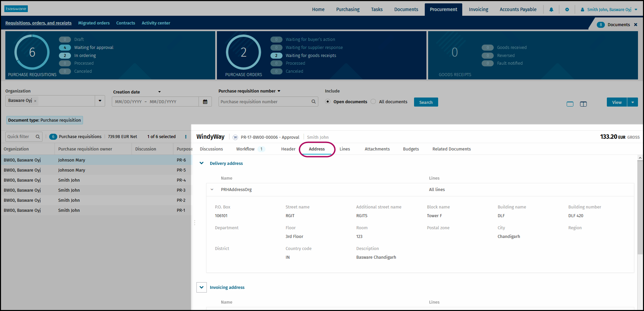Open the Related Documents tab
The image size is (644, 311).
click(452, 149)
